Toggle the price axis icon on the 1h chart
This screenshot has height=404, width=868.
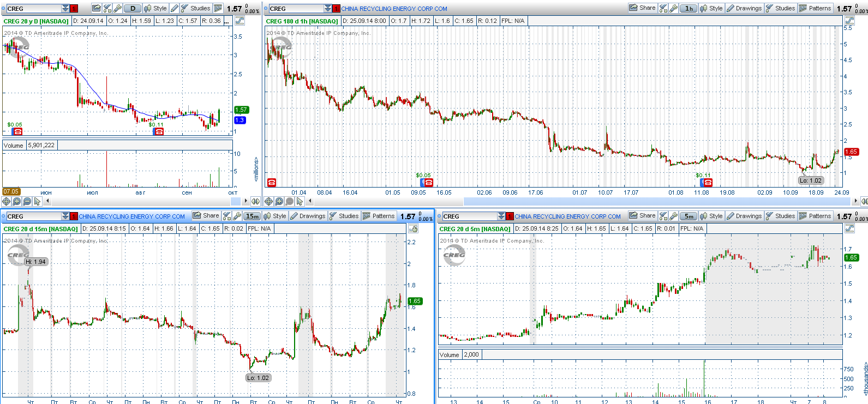click(x=849, y=21)
